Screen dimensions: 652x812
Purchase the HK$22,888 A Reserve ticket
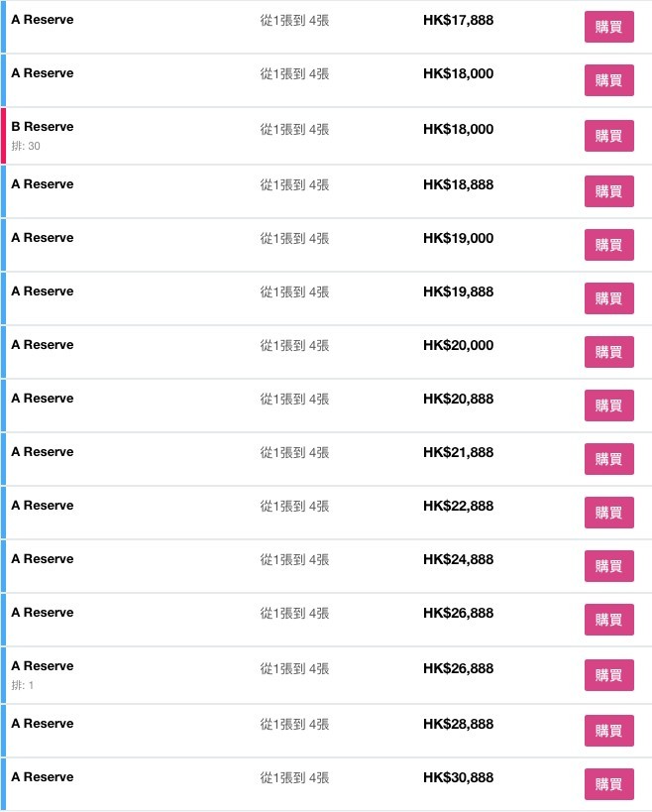(608, 513)
